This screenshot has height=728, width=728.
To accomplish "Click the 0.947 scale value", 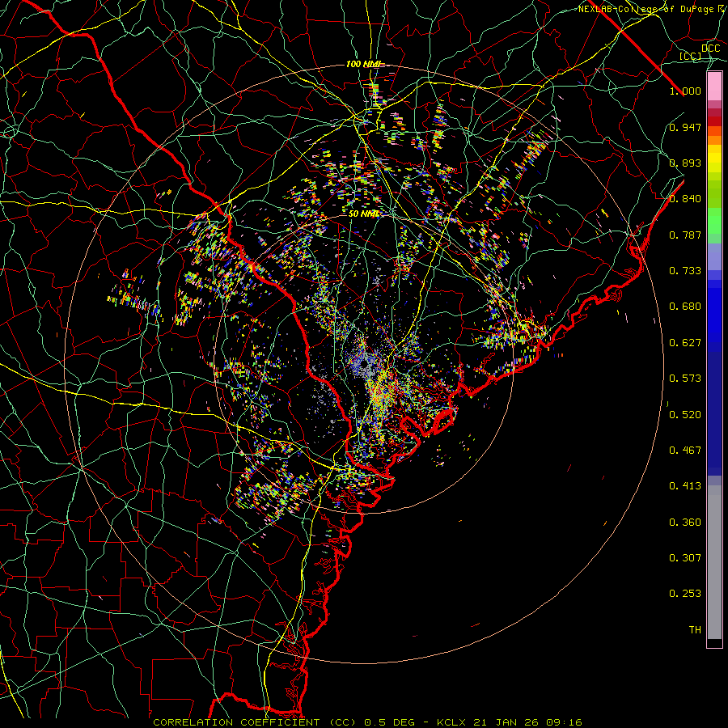I will 685,127.
